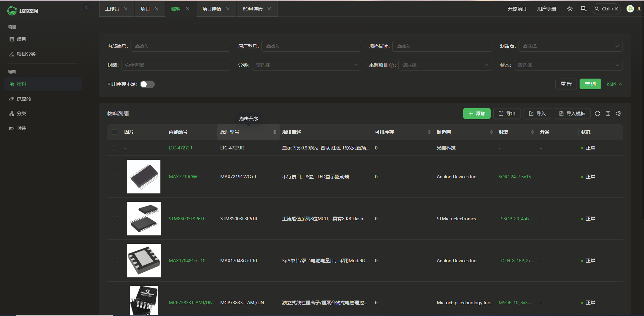Screen dimensions: 644x316
Task: Expand the 分类 filter dropdown
Action: click(306, 65)
